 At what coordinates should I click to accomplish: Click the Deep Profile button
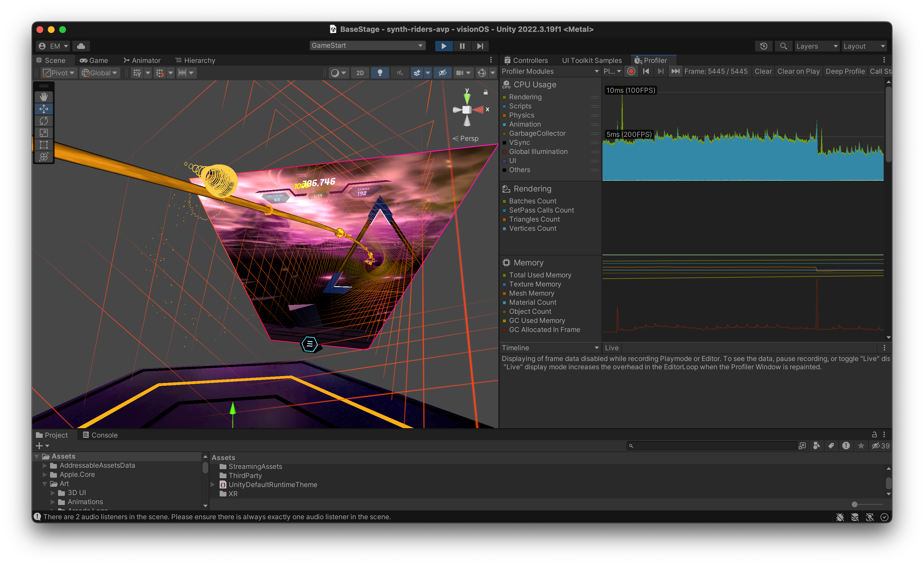[845, 71]
